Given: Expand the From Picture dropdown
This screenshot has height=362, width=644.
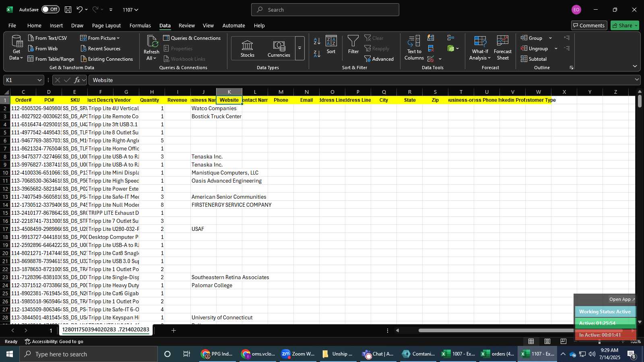Looking at the screenshot, I should [x=118, y=38].
